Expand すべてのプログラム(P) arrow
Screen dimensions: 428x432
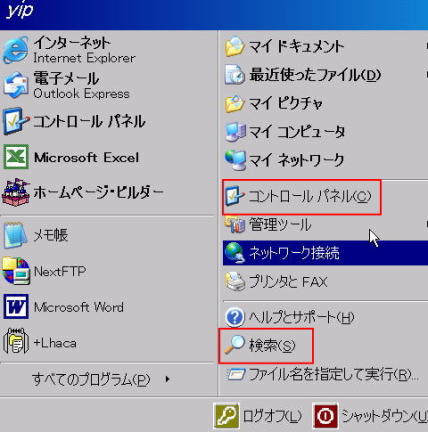coord(167,379)
